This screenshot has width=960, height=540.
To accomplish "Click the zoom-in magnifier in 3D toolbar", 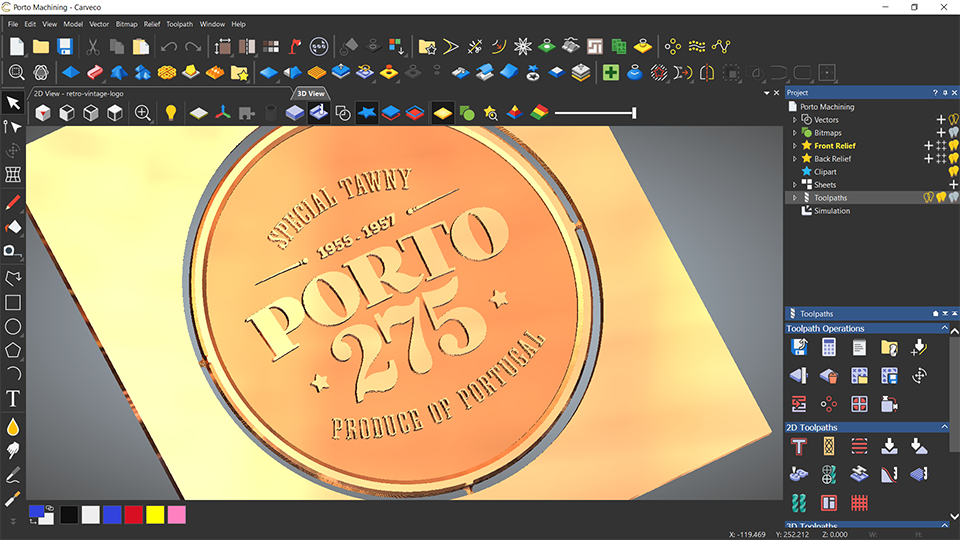I will click(x=143, y=113).
